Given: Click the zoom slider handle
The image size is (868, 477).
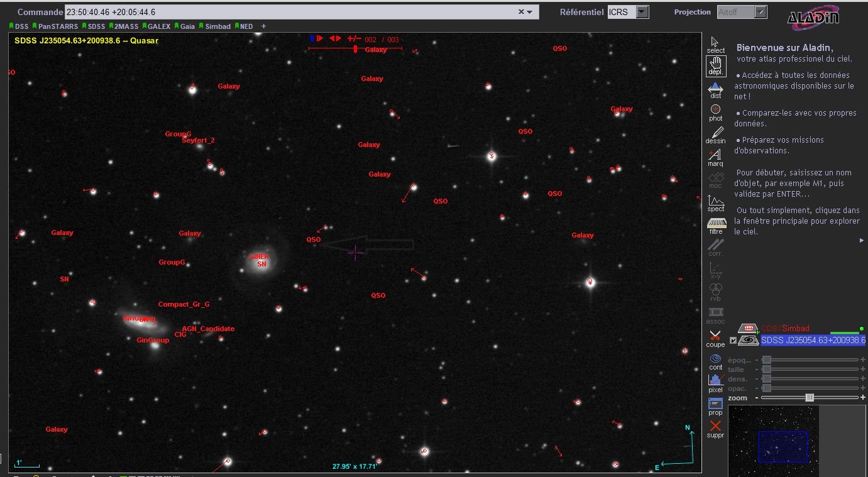Looking at the screenshot, I should tap(810, 398).
